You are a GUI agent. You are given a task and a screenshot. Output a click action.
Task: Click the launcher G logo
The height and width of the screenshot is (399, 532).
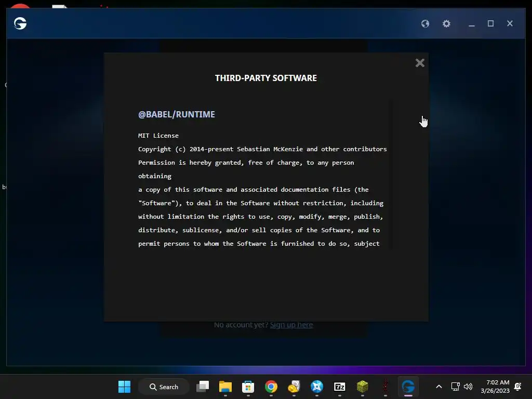20,23
